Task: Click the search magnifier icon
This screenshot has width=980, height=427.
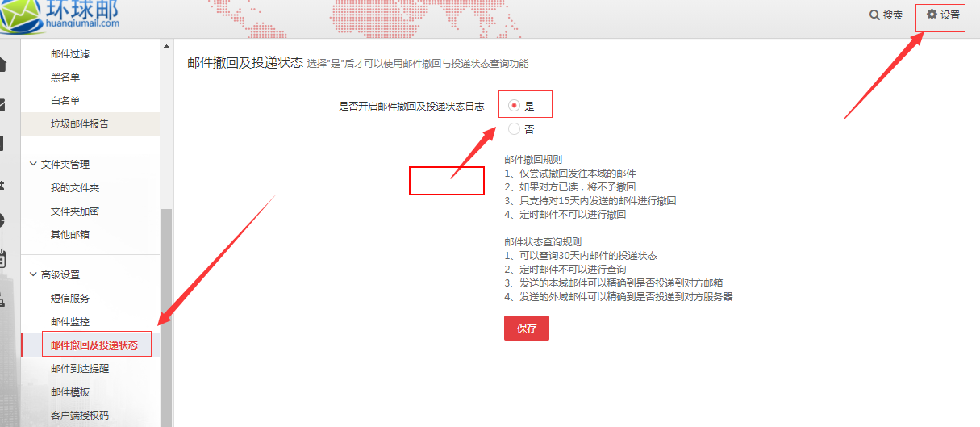Action: [x=874, y=15]
